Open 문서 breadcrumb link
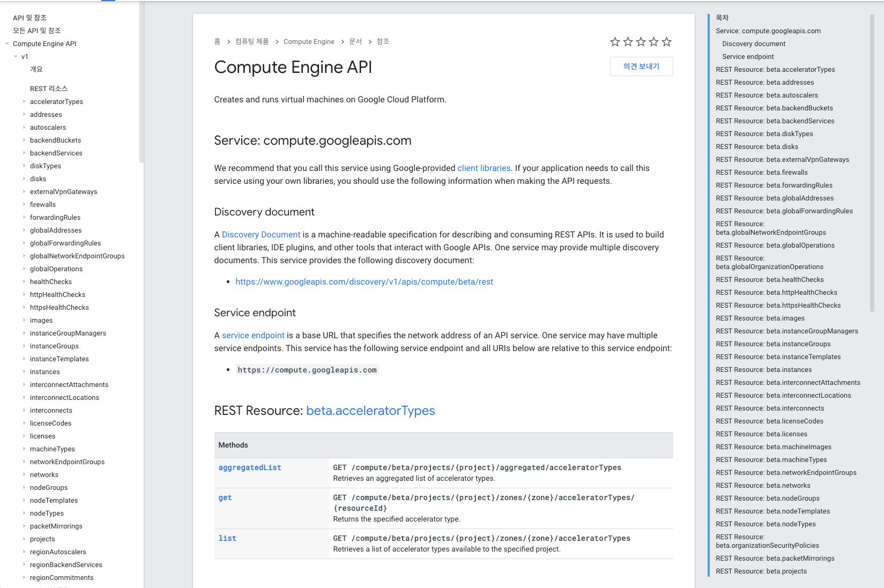Screen dimensions: 884x588 [355, 42]
